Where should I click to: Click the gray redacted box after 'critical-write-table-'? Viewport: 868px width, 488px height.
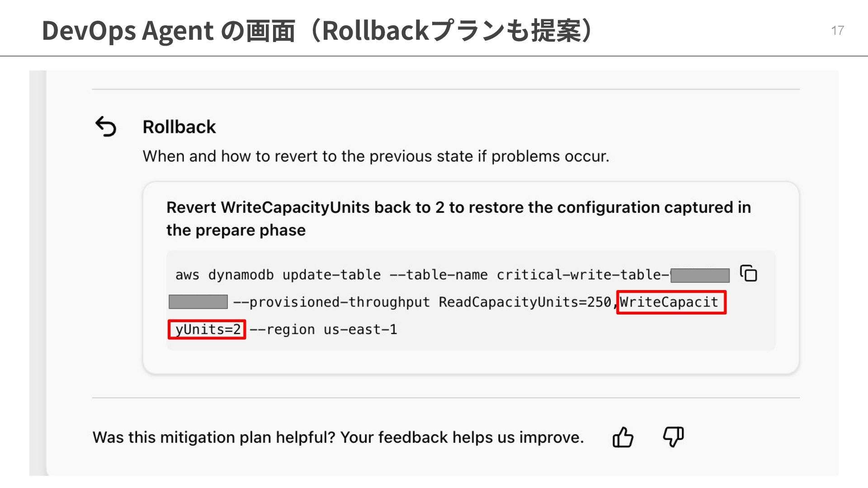pyautogui.click(x=700, y=275)
